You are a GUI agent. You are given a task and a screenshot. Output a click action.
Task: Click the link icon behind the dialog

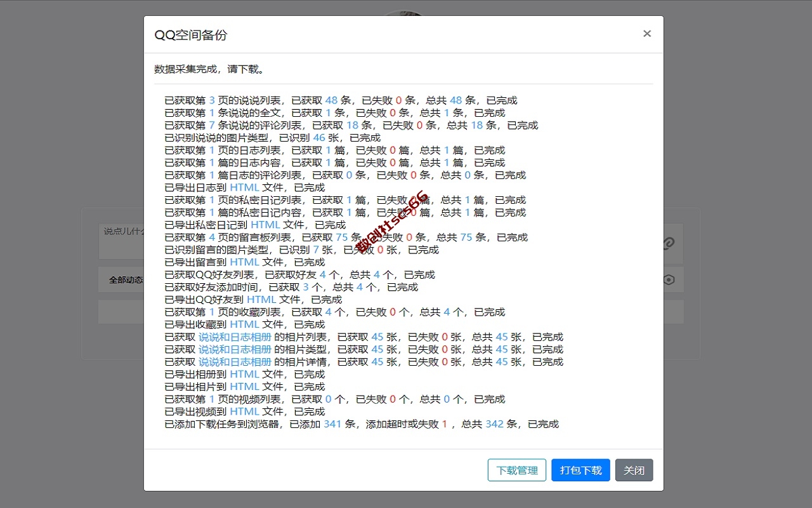668,243
